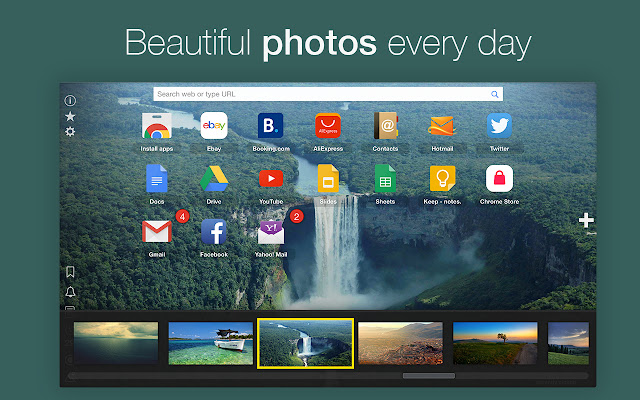Click the "Facebook" label text
The image size is (640, 400).
214,255
